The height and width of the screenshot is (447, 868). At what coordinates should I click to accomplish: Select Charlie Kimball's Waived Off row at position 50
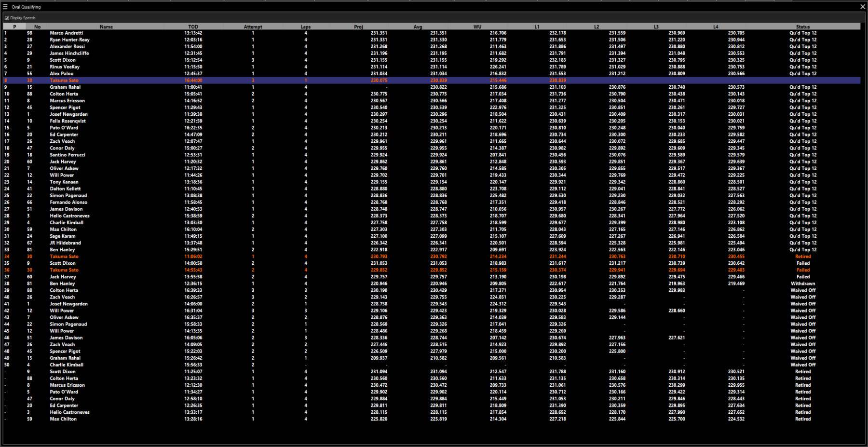[x=67, y=365]
